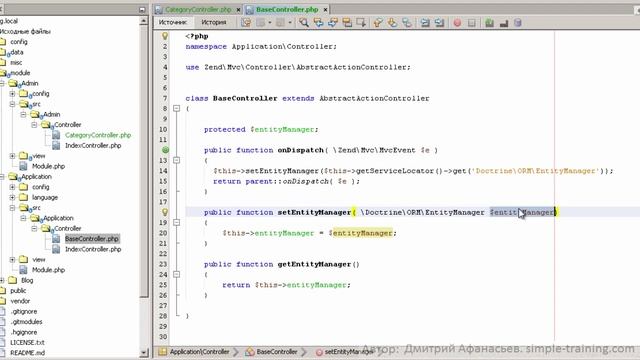Collapse the BaseController class code fold
The height and width of the screenshot is (360, 640).
(176, 109)
